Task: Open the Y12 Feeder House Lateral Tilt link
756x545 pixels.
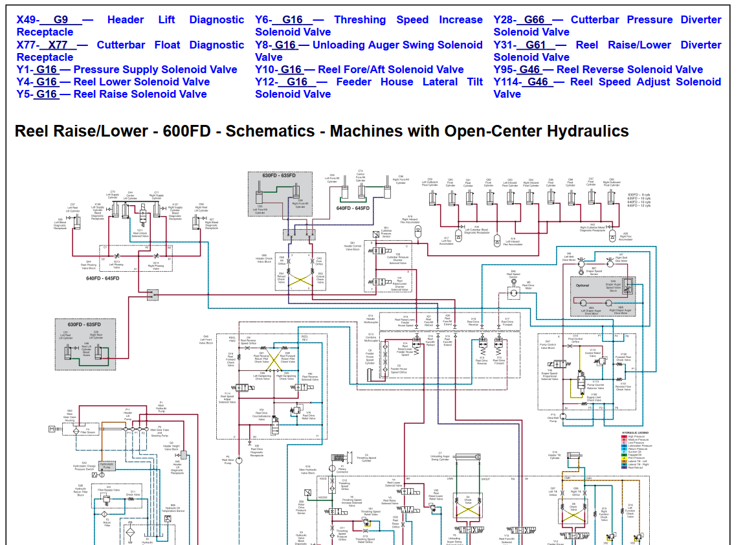Action: point(369,88)
